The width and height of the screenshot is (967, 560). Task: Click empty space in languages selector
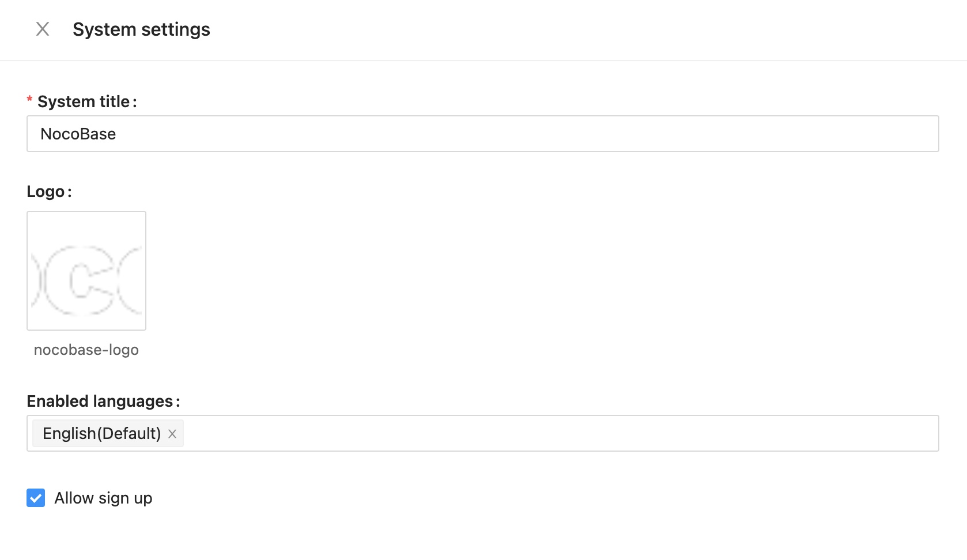519,433
